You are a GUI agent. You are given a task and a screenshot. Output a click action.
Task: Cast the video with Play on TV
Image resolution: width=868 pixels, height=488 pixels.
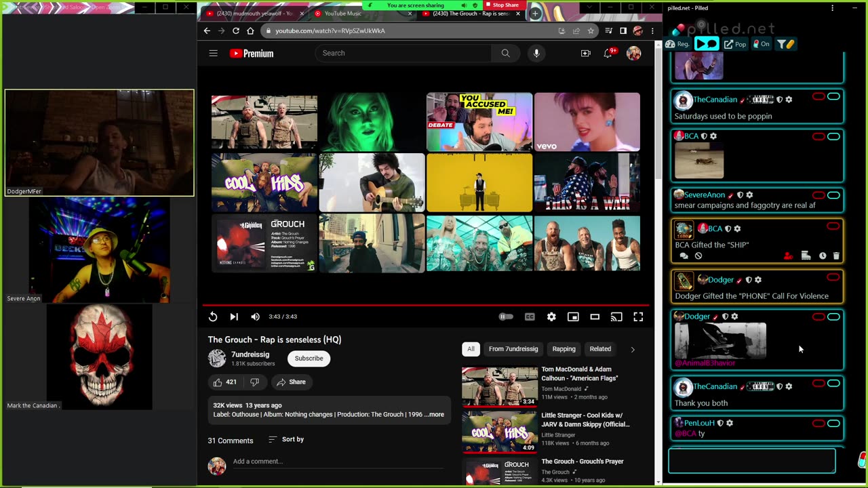[x=616, y=317]
